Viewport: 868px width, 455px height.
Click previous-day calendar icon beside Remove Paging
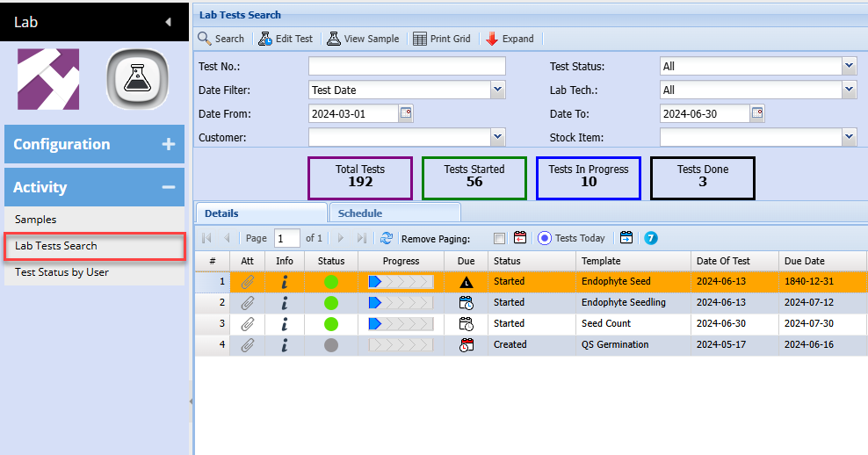[520, 238]
